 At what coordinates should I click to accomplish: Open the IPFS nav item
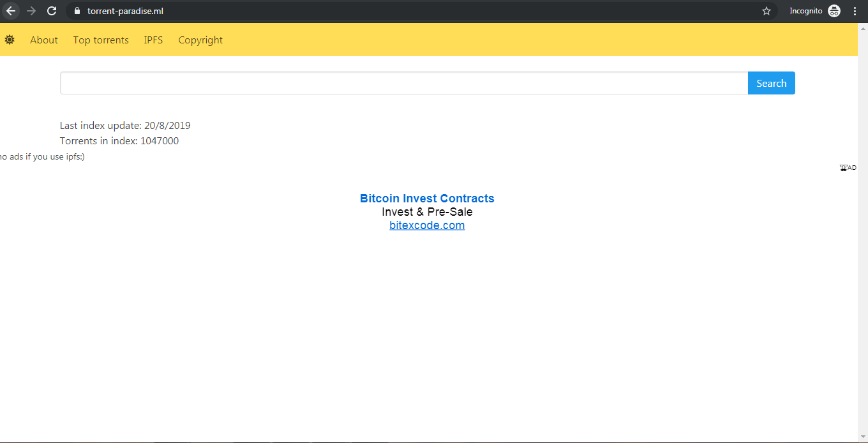[x=153, y=40]
